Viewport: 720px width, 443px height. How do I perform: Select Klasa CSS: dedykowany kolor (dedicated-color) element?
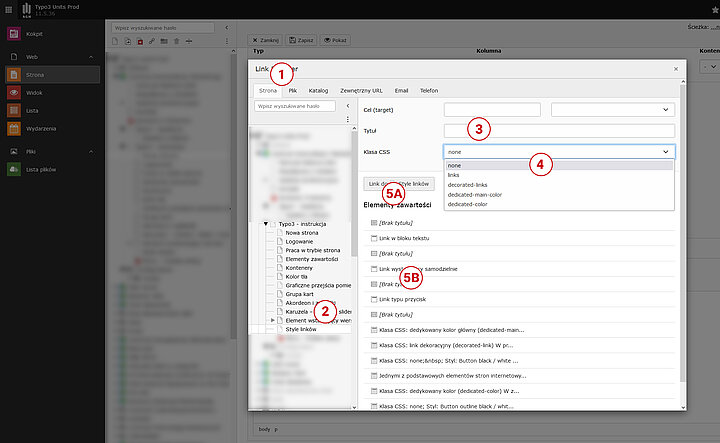pos(449,391)
